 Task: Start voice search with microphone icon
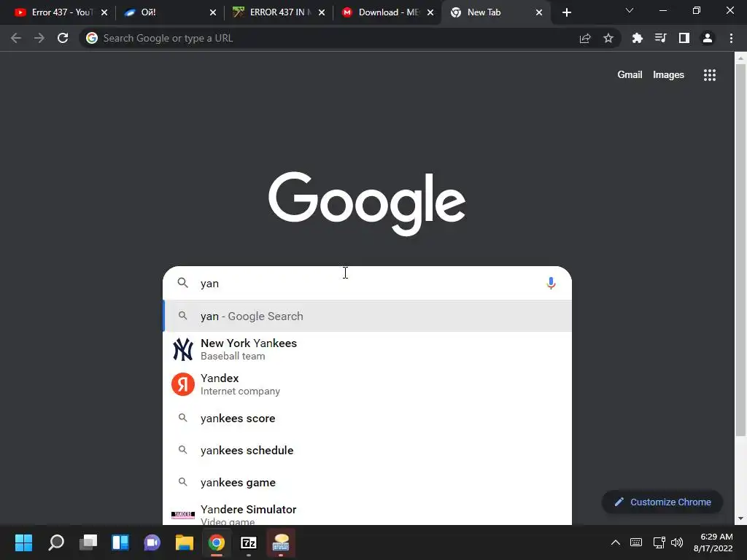coord(551,284)
